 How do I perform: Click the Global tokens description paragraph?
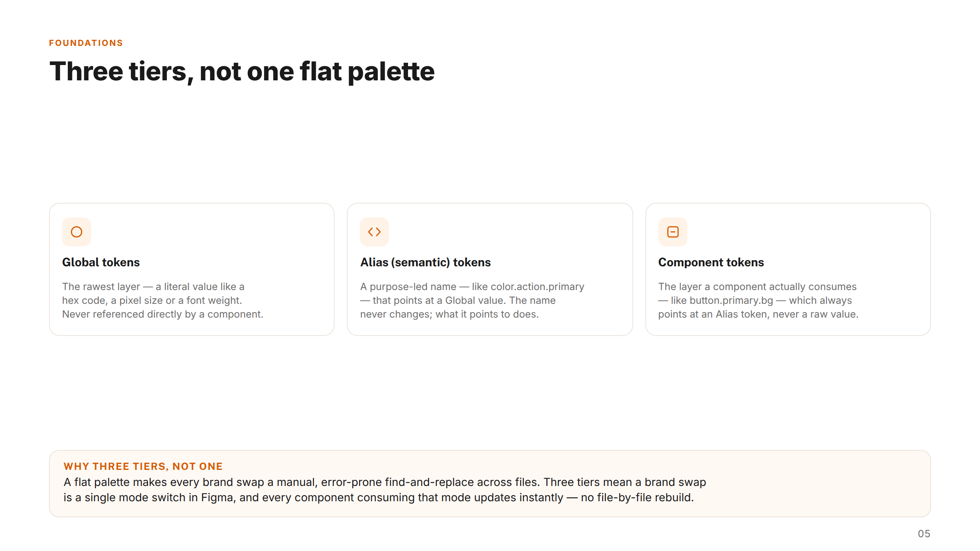163,300
